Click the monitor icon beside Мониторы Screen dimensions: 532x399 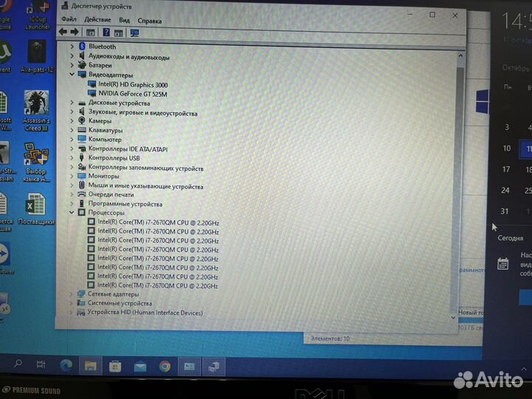[81, 176]
